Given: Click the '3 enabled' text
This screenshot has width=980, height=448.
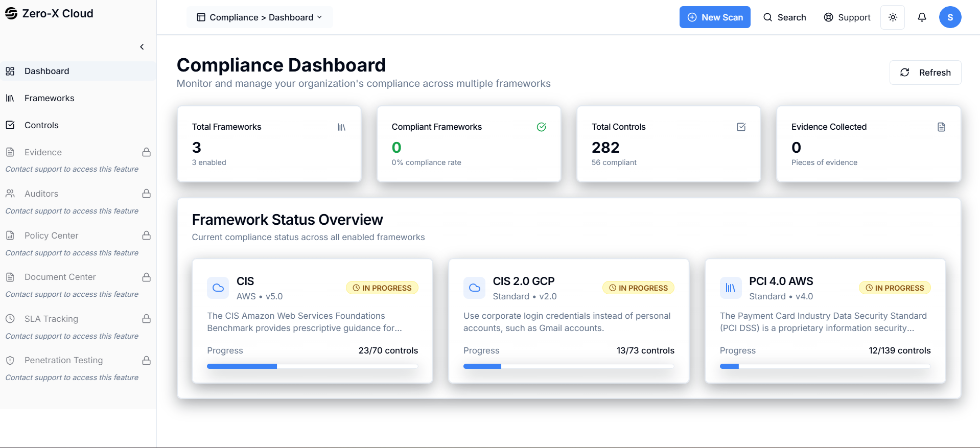Looking at the screenshot, I should click(x=209, y=162).
